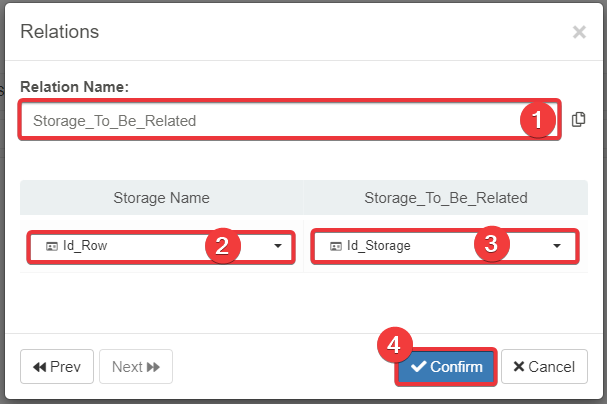Click the id card icon before Id_Row

(51, 246)
